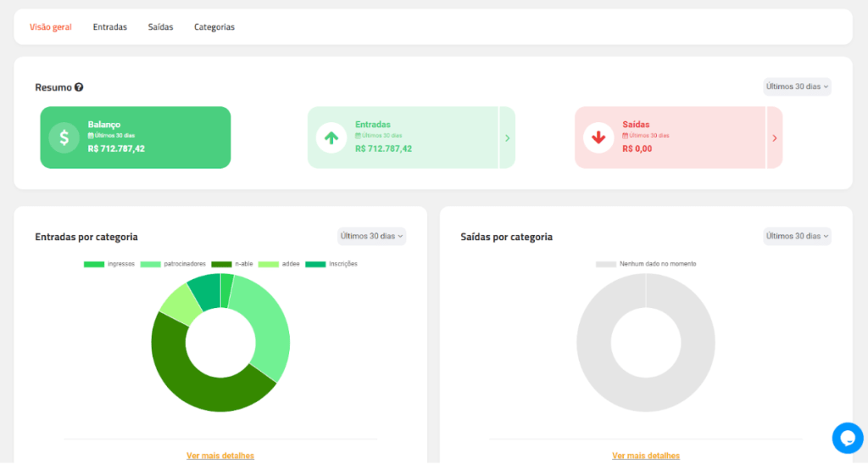Open the chat support bubble icon
The image size is (868, 465).
point(847,438)
